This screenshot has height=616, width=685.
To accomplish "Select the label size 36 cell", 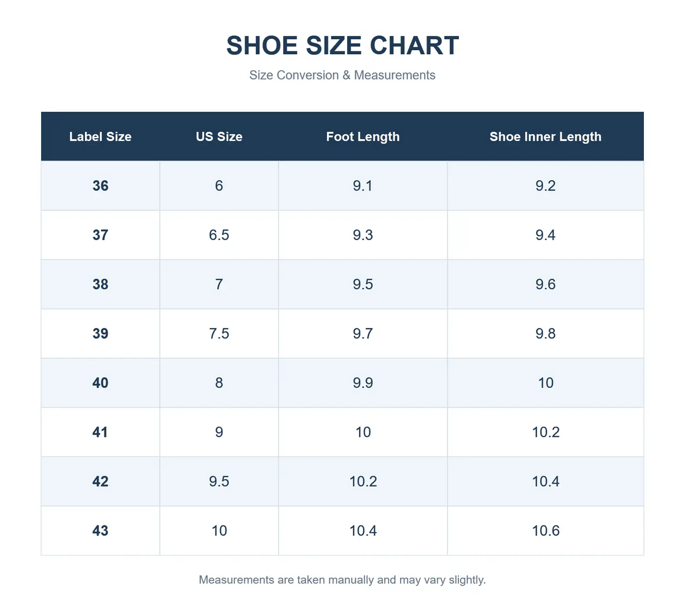I will click(x=100, y=185).
